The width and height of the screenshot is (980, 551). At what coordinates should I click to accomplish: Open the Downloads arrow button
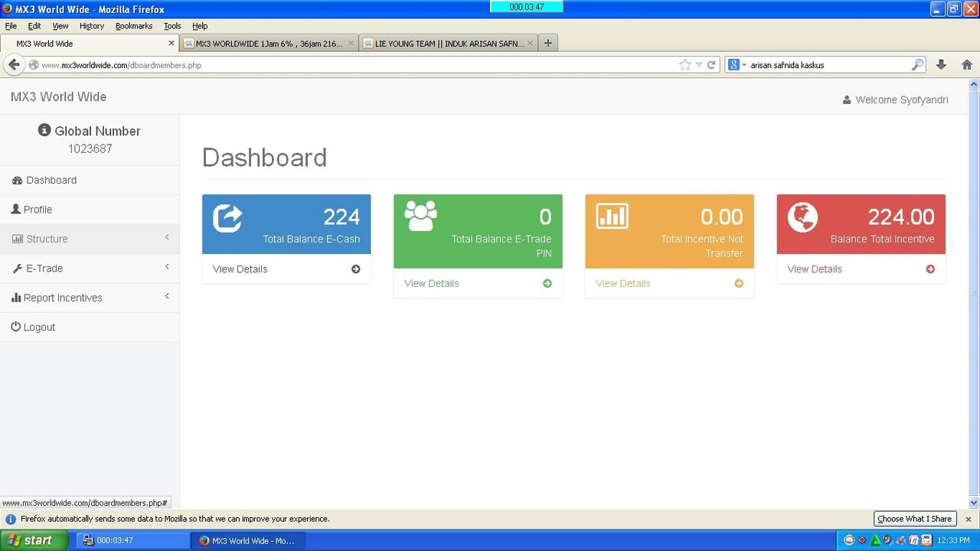[x=941, y=65]
